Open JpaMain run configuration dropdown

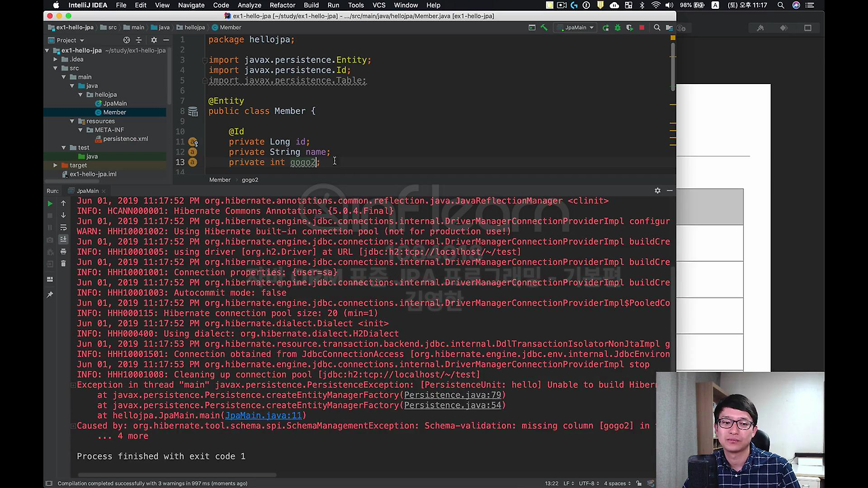[574, 28]
